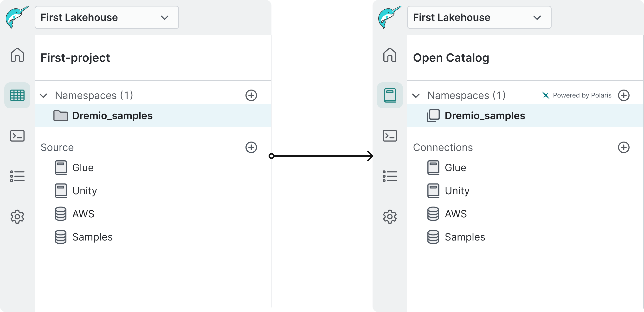Click the Dremio narwhal logo in left panel
The height and width of the screenshot is (312, 644).
click(x=17, y=17)
